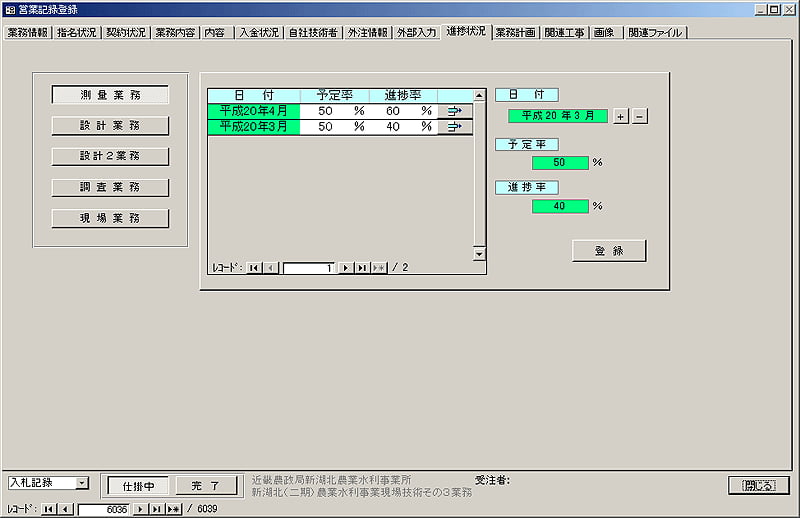
Task: Click the arrow icon in the 平成20年3月 row
Action: (455, 127)
